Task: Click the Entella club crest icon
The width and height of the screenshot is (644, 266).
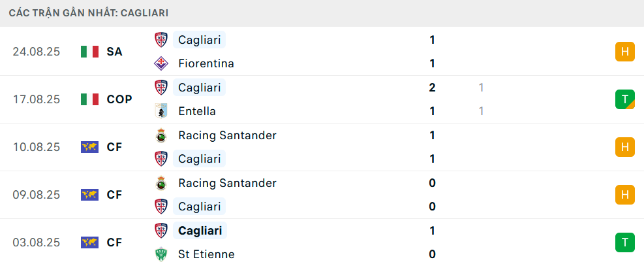Action: pos(161,111)
